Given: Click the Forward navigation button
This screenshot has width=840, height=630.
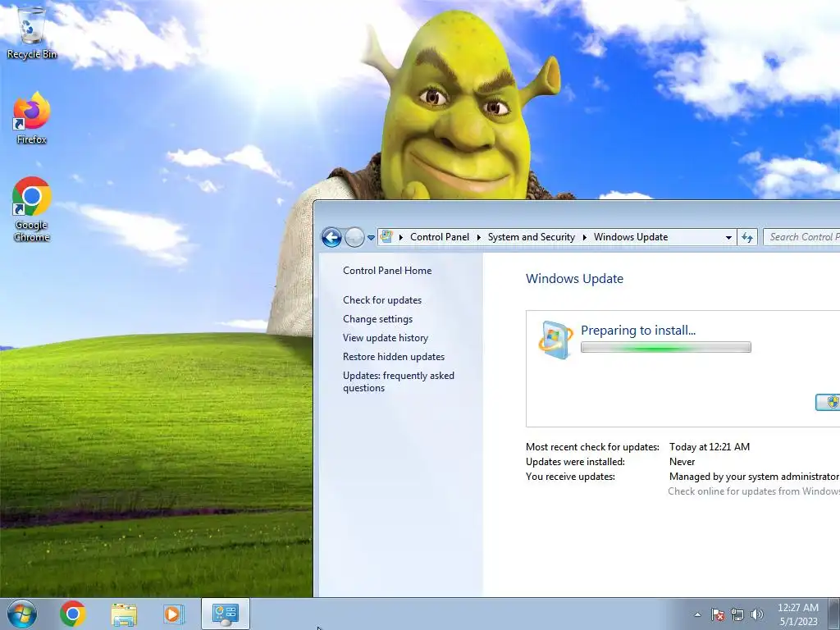Looking at the screenshot, I should tap(354, 237).
